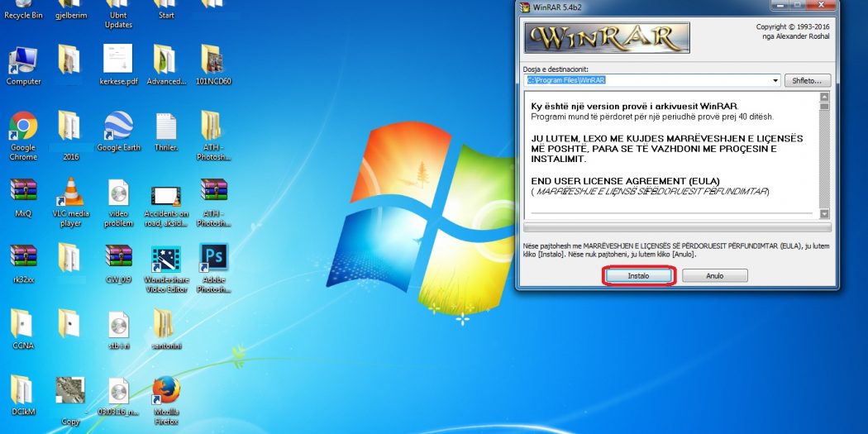Image resolution: width=868 pixels, height=434 pixels.
Task: Click the WinRAR 5.4b2 title bar icon
Action: (x=525, y=7)
